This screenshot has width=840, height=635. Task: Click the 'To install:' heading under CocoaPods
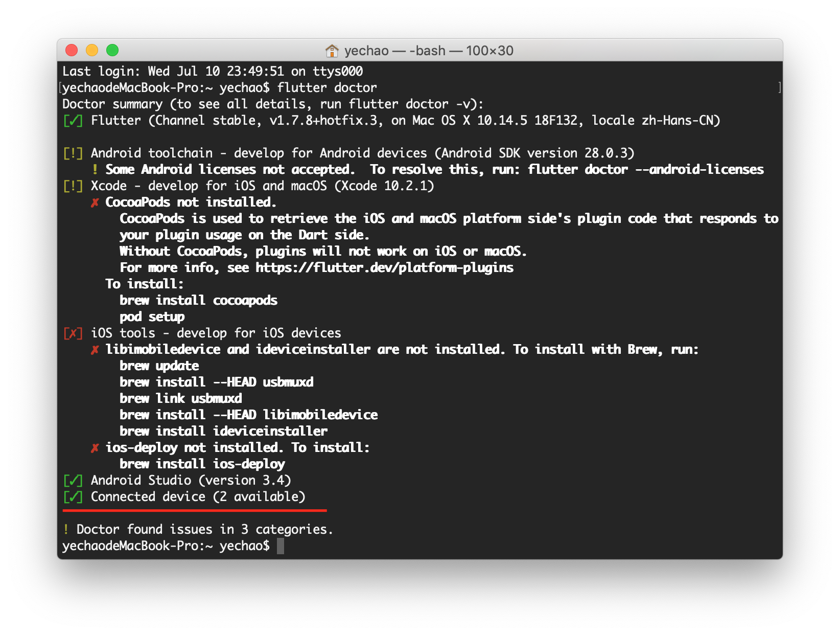(x=145, y=284)
